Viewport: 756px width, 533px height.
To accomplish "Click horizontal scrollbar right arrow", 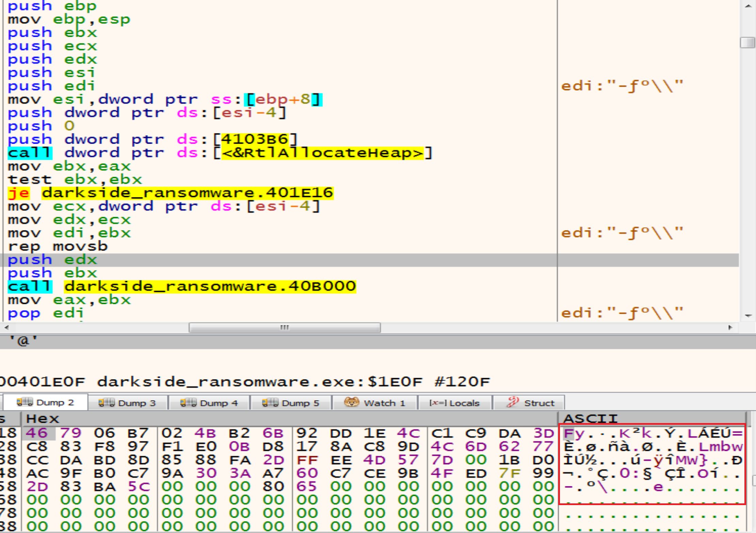I will [x=730, y=327].
